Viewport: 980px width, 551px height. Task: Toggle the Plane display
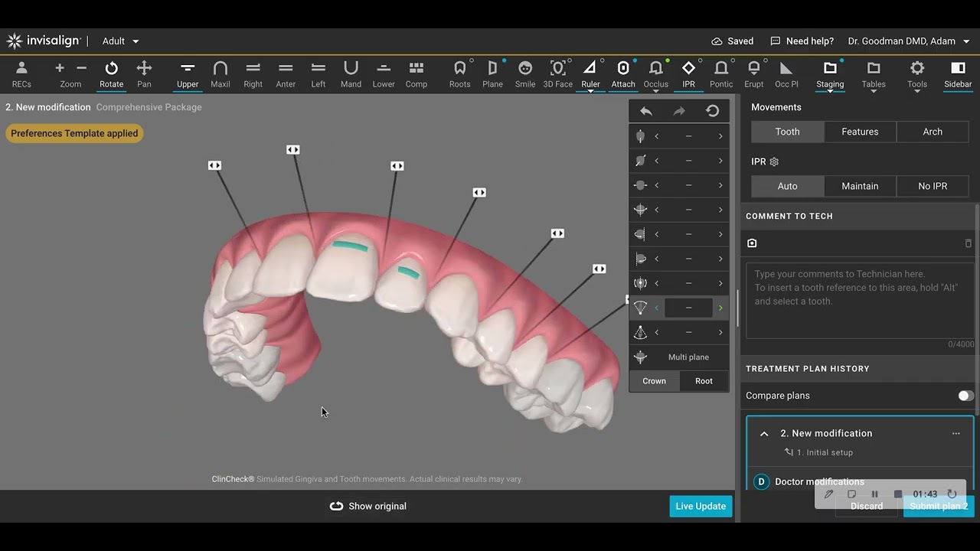click(x=493, y=74)
